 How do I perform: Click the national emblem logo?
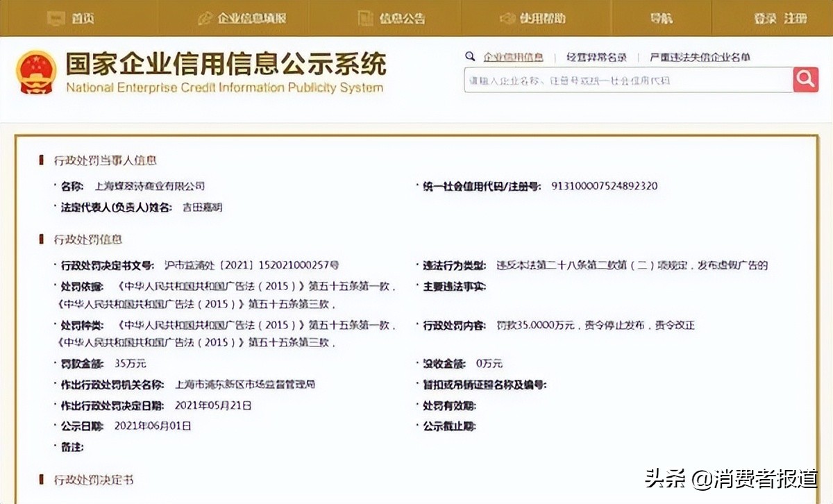pos(37,72)
